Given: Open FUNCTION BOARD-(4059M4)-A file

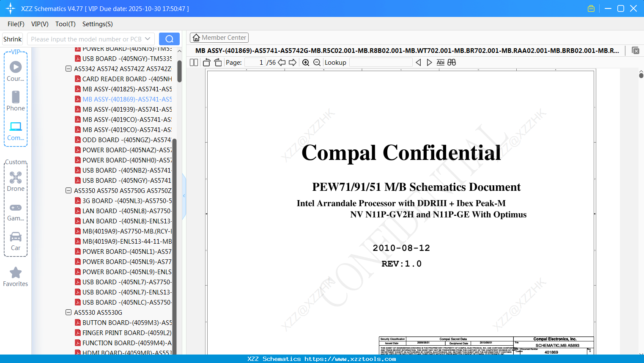Looking at the screenshot, I should (123, 343).
